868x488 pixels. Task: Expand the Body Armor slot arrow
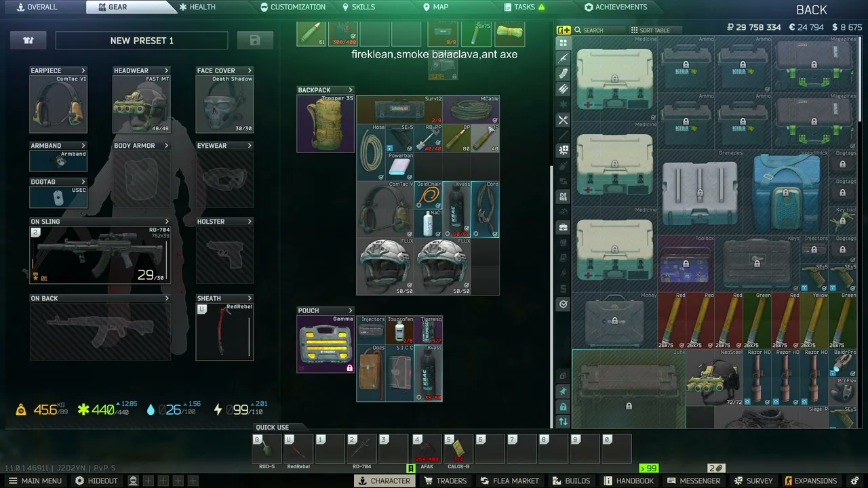pos(166,146)
